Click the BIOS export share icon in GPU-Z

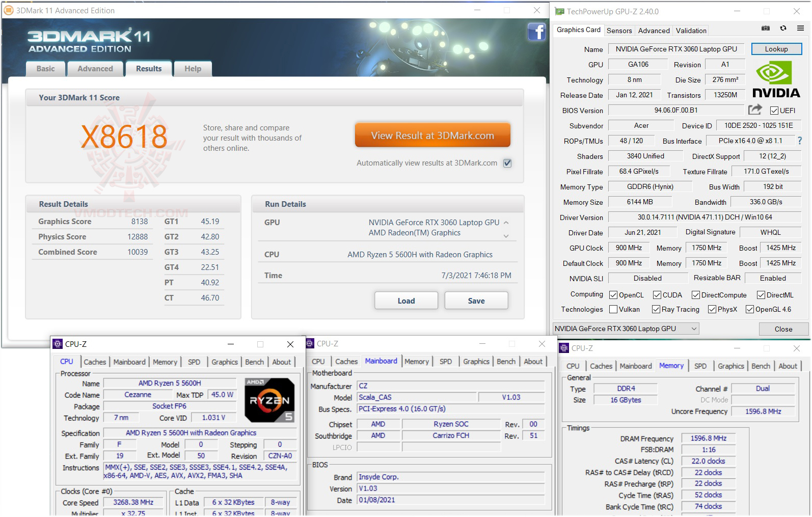click(x=755, y=110)
